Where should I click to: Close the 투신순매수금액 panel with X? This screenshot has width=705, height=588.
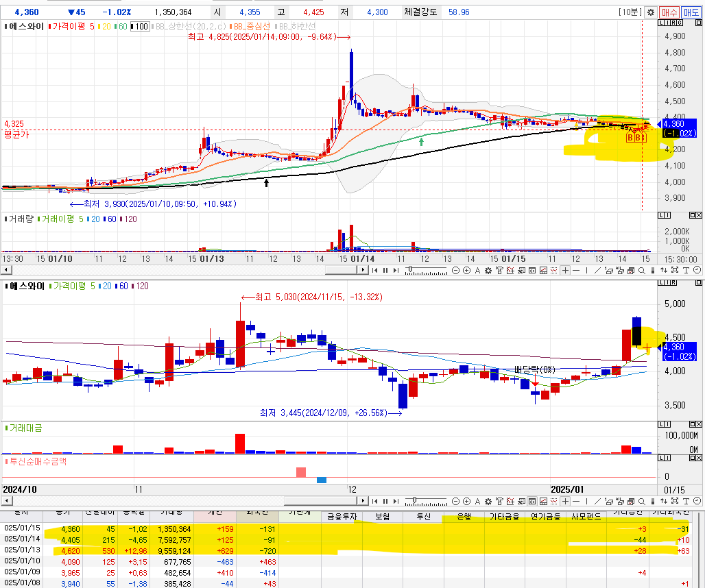click(x=699, y=458)
